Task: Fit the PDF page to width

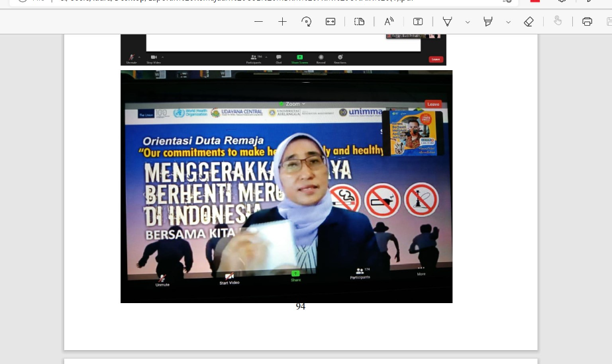Action: tap(331, 22)
